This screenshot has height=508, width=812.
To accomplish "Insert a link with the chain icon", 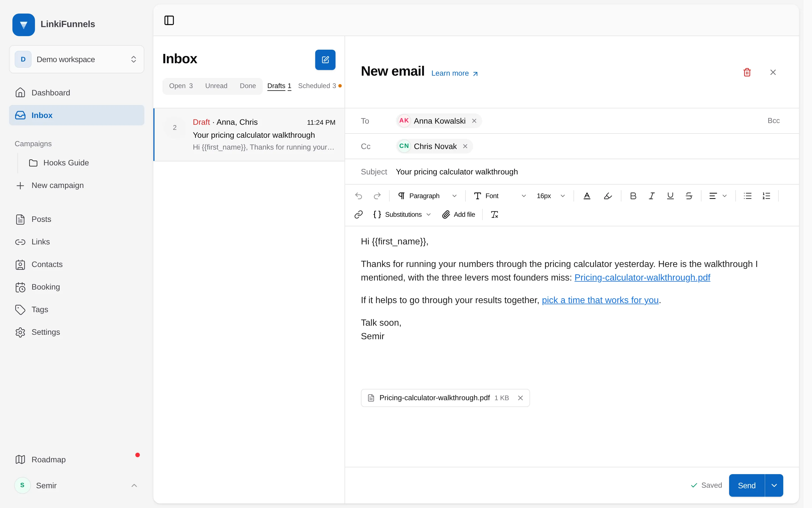I will 359,214.
